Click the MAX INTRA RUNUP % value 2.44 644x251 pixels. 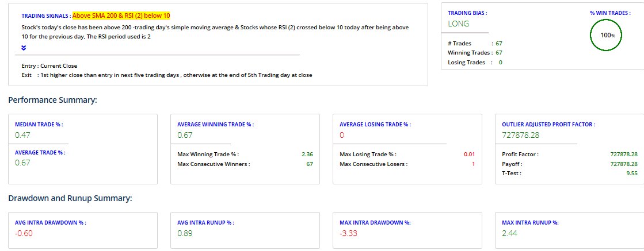click(x=511, y=234)
